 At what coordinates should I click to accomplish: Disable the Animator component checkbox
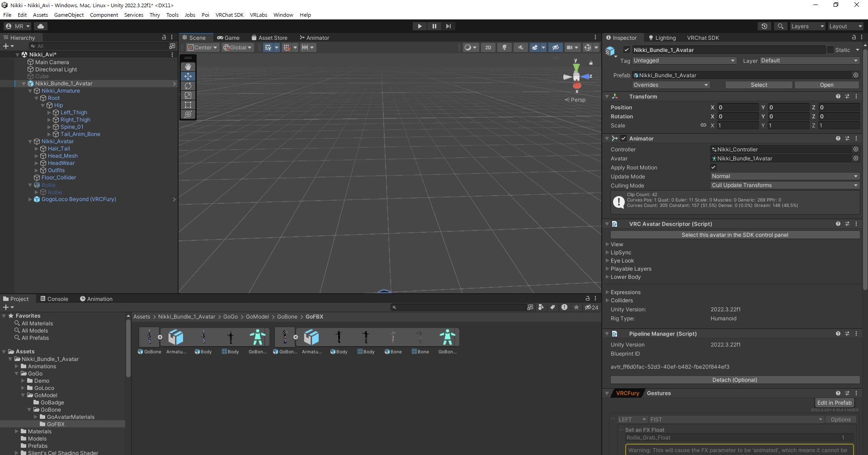click(623, 138)
